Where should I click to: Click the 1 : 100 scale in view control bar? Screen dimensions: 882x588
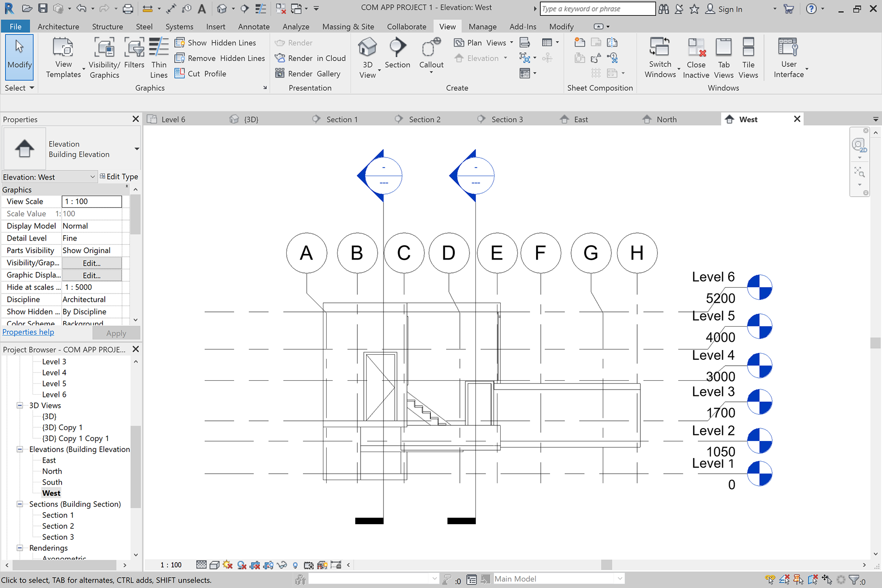171,565
